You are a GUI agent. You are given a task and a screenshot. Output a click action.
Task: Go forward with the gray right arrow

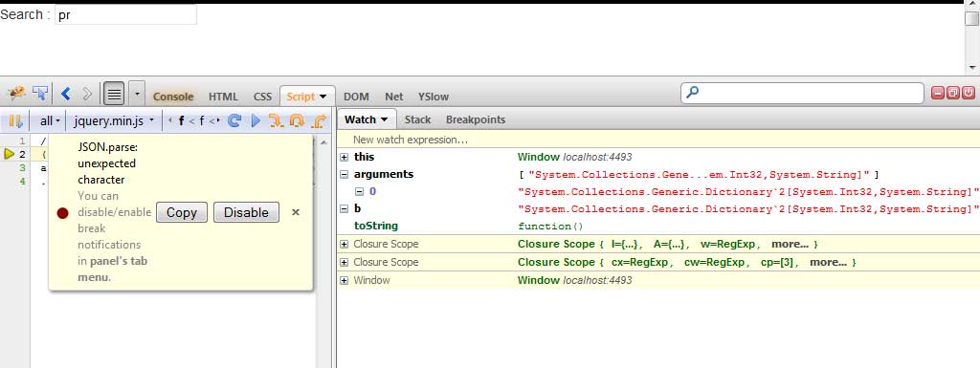coord(87,95)
